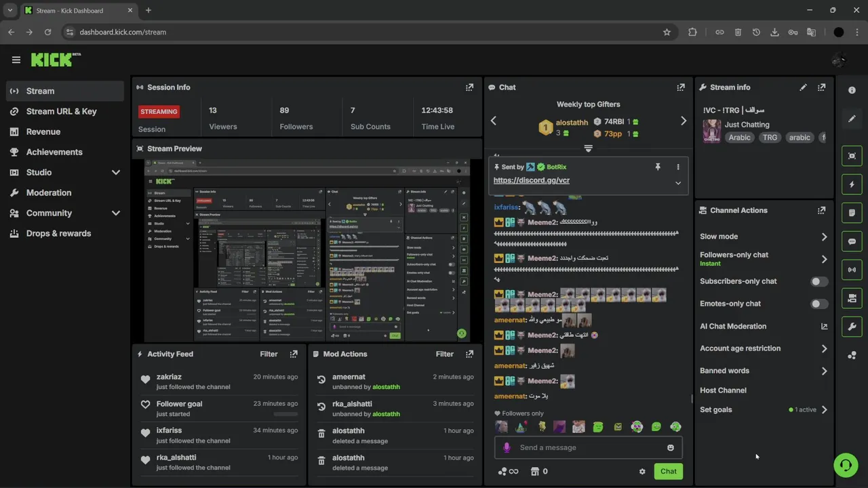This screenshot has width=868, height=488.
Task: Select the SpongeBob emote in quick emotes
Action: coord(540,426)
